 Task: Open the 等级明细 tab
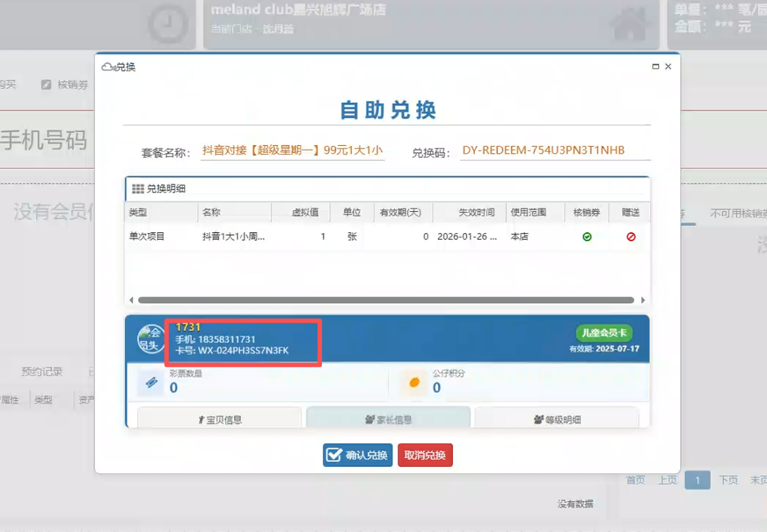point(557,419)
